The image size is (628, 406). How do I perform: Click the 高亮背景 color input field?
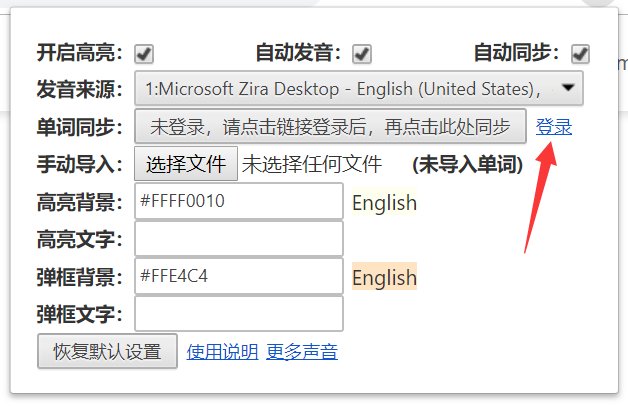pyautogui.click(x=239, y=201)
